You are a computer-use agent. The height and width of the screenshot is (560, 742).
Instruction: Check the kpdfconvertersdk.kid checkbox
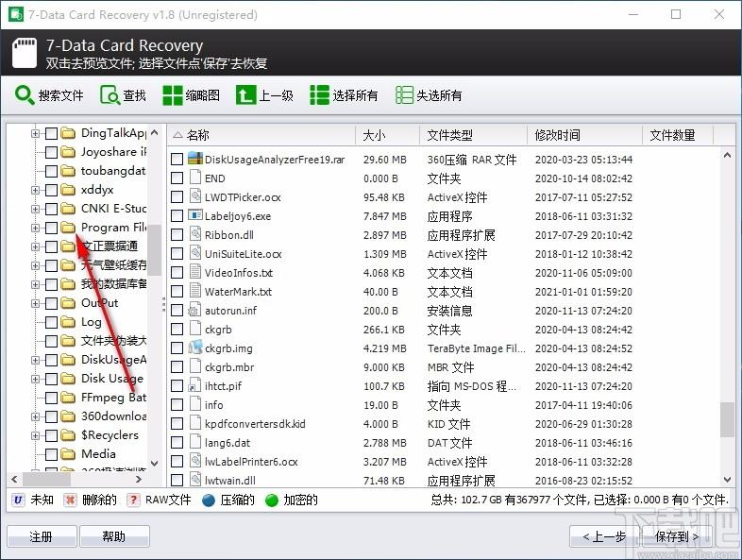177,424
